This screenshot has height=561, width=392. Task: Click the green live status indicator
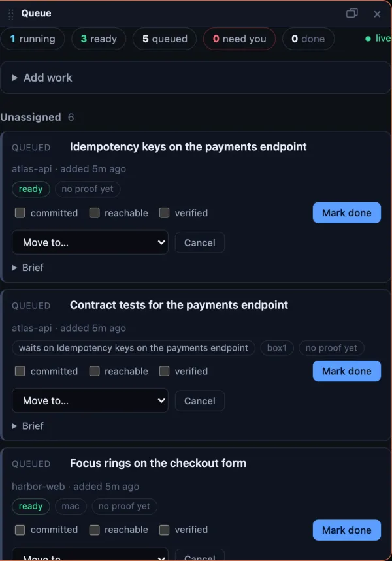(378, 39)
